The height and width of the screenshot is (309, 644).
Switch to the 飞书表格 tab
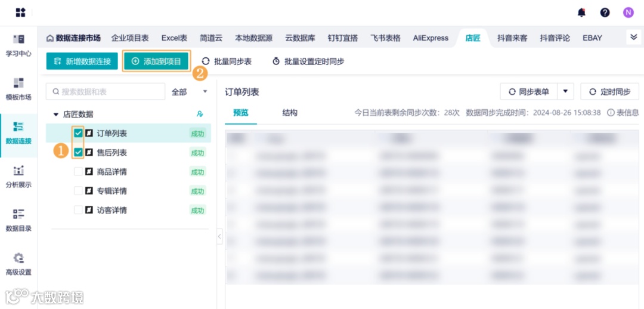(x=386, y=38)
